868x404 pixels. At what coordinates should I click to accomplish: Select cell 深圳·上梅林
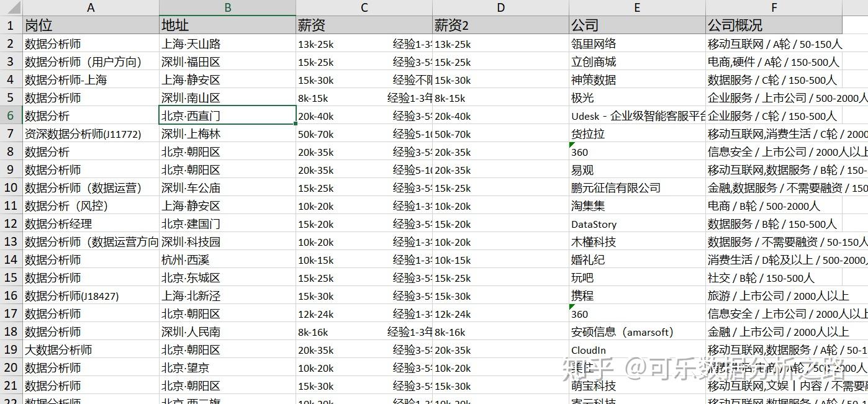click(227, 133)
